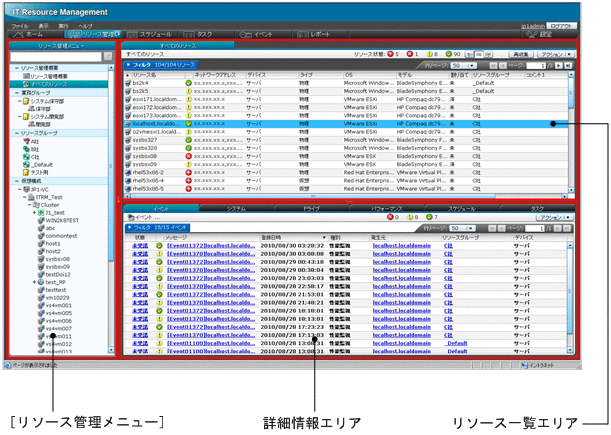Click 未受講 status link in first event row

pyautogui.click(x=140, y=246)
